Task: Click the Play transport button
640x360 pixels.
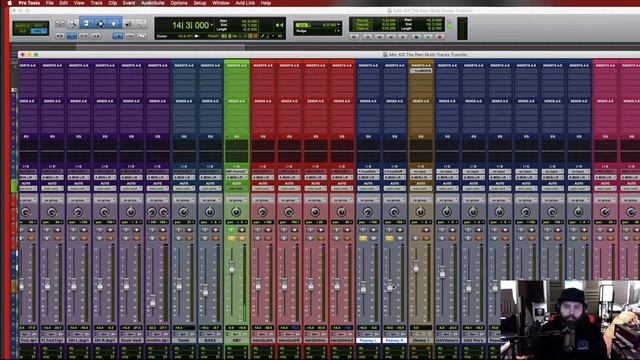Action: point(428,37)
